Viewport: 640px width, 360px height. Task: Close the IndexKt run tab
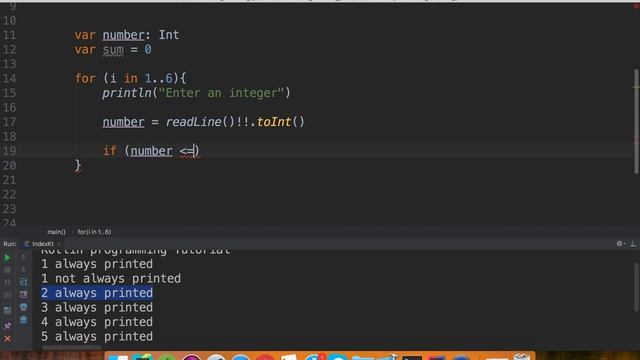[x=59, y=244]
